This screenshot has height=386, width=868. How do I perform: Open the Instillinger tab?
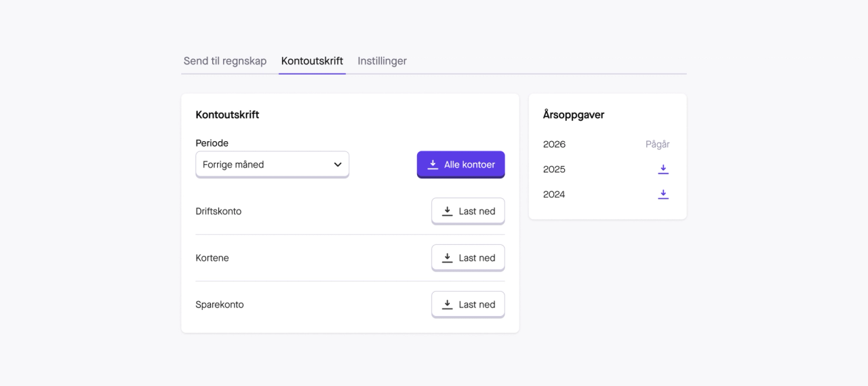pyautogui.click(x=382, y=61)
